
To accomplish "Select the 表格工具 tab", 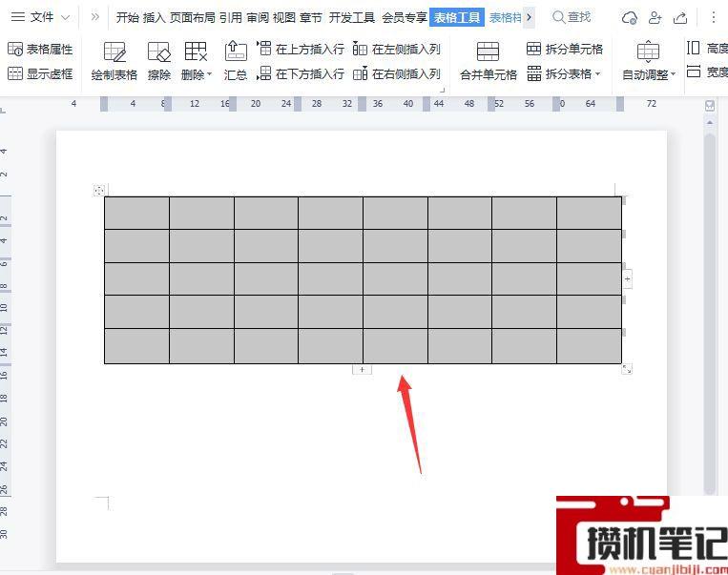I will [457, 17].
